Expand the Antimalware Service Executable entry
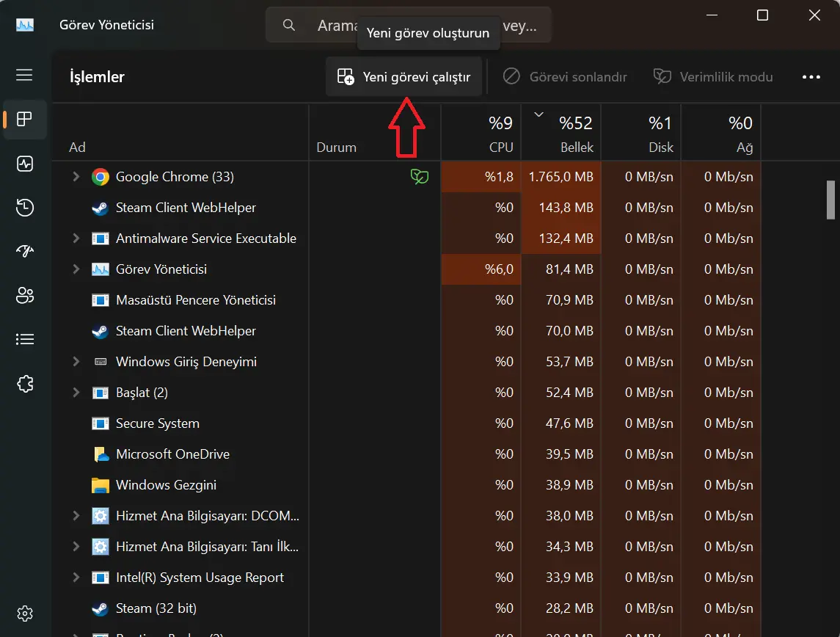 click(76, 239)
